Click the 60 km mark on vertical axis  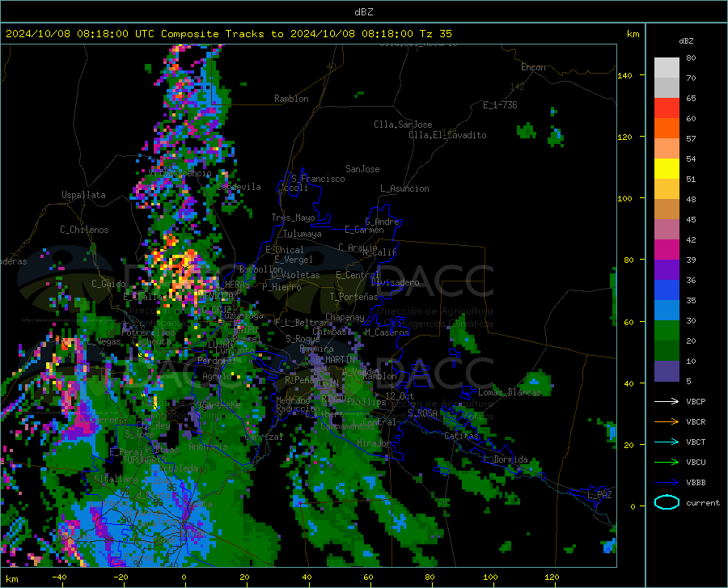tap(629, 322)
